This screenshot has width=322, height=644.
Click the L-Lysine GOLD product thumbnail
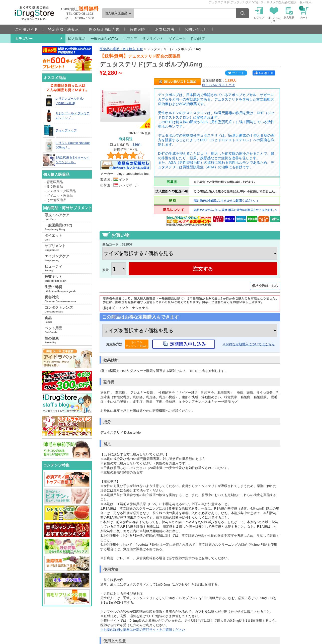pyautogui.click(x=49, y=101)
